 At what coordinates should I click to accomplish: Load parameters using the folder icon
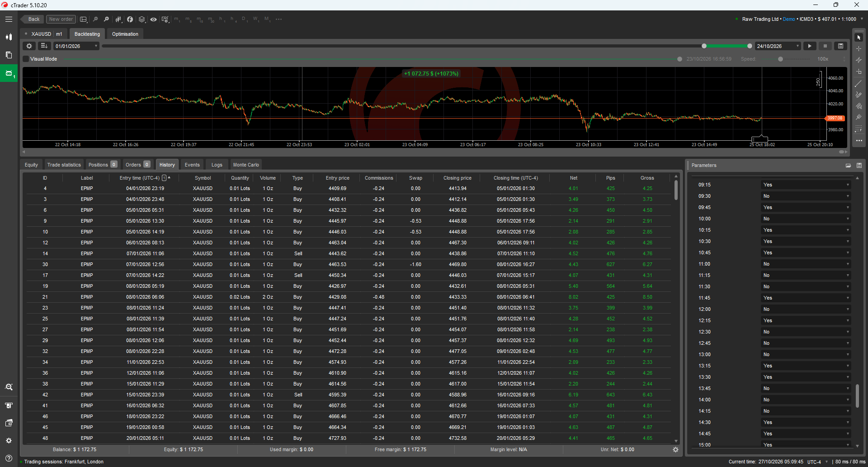pos(848,166)
